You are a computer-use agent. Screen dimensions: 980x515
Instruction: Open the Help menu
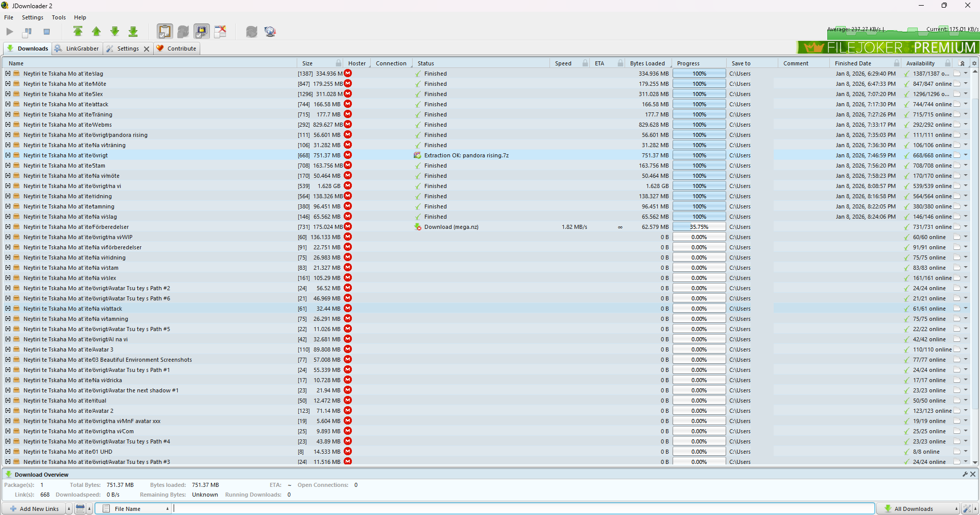(x=80, y=17)
